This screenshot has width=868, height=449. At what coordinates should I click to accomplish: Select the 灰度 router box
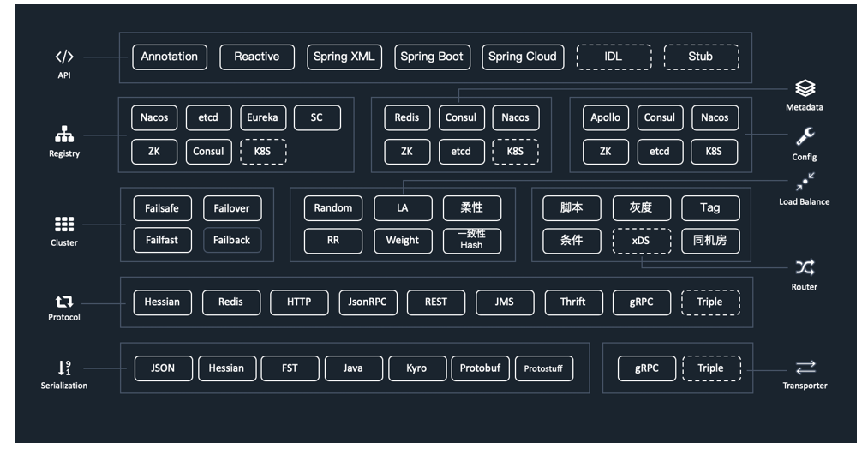[x=642, y=208]
